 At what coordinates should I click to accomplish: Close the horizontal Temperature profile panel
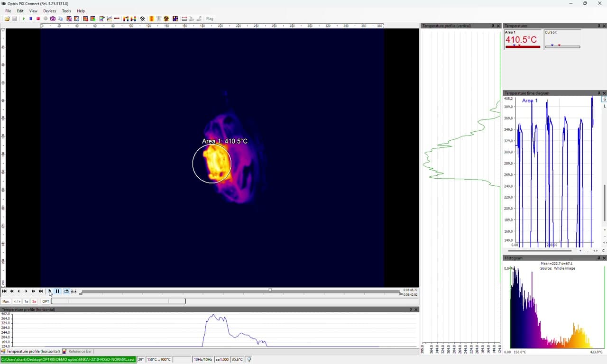coord(416,309)
